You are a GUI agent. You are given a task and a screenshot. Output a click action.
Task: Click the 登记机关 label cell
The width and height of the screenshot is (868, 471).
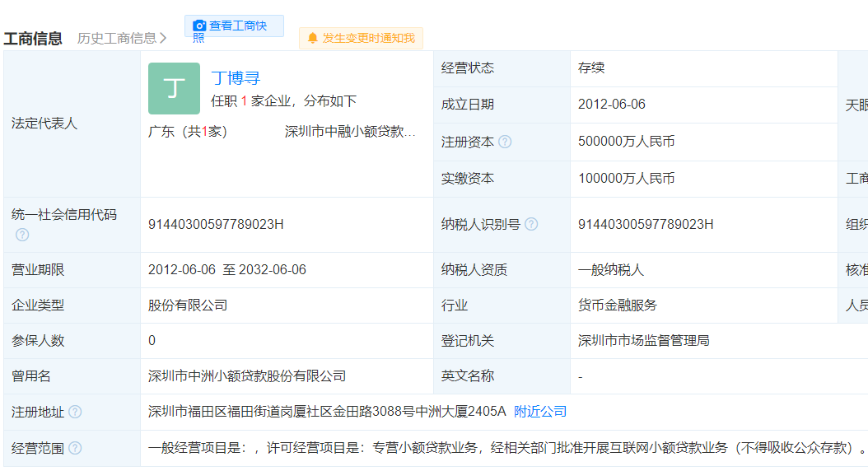point(502,341)
